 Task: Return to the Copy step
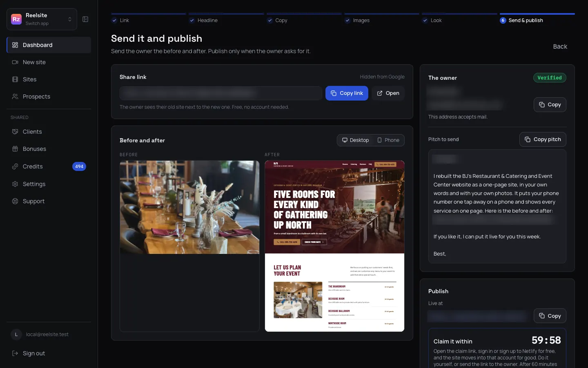coord(304,19)
